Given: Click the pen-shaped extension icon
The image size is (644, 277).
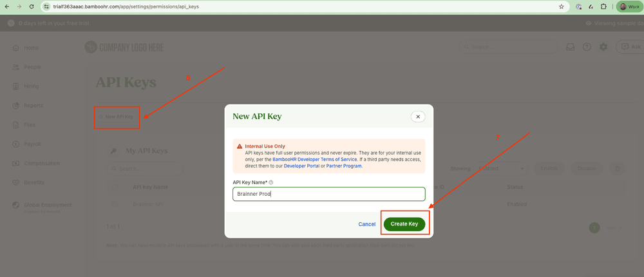Looking at the screenshot, I should click(x=591, y=6).
